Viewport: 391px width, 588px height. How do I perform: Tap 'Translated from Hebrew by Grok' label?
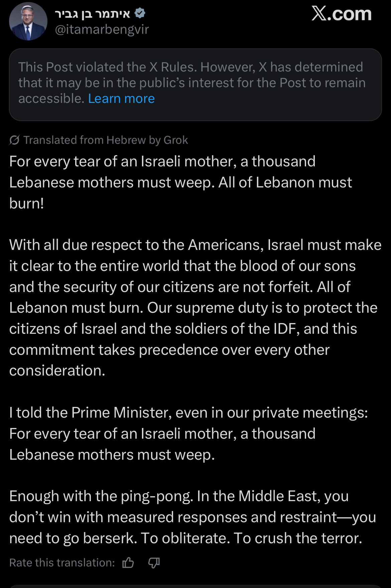tap(106, 140)
